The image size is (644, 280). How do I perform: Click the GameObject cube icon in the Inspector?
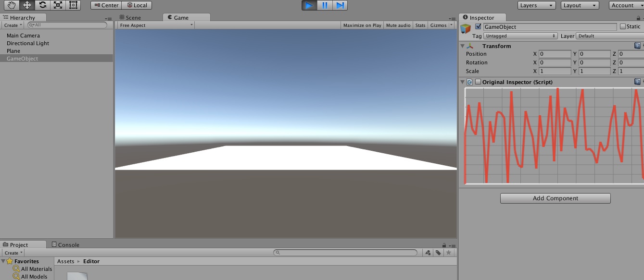(x=465, y=28)
